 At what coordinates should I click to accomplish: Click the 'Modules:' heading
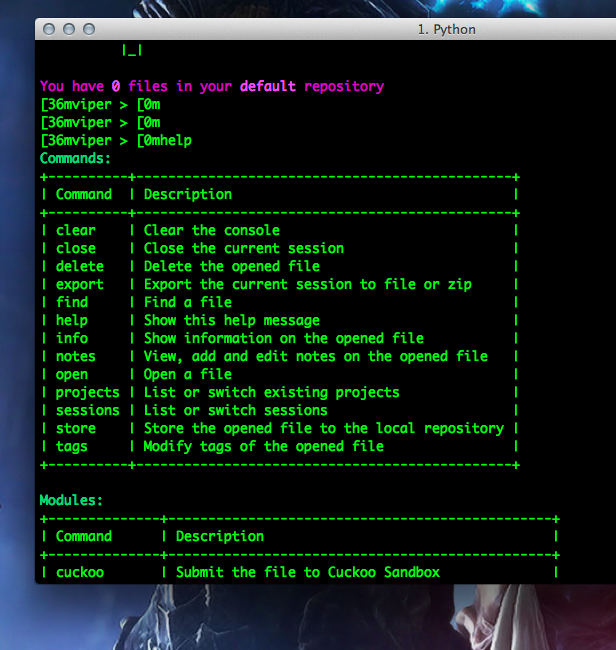point(71,500)
